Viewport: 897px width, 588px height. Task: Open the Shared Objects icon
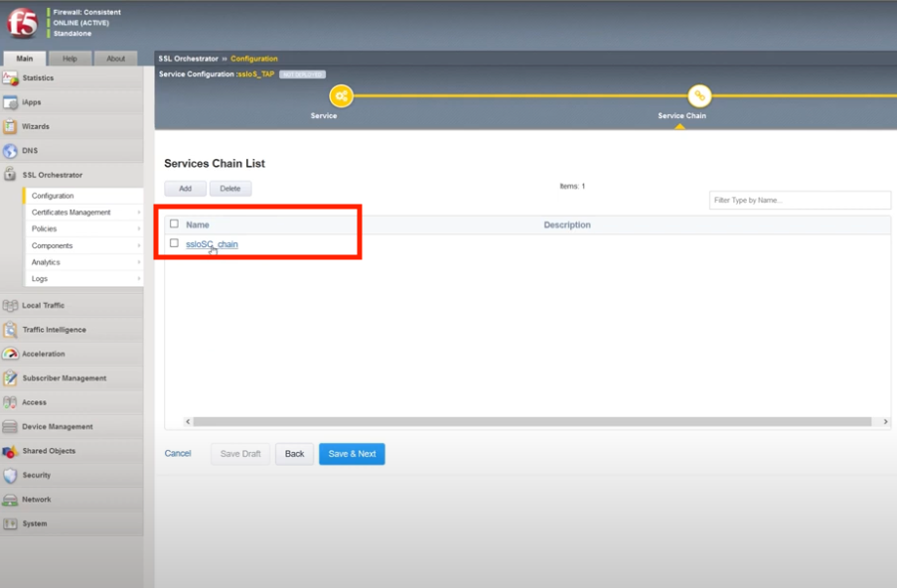click(x=10, y=451)
